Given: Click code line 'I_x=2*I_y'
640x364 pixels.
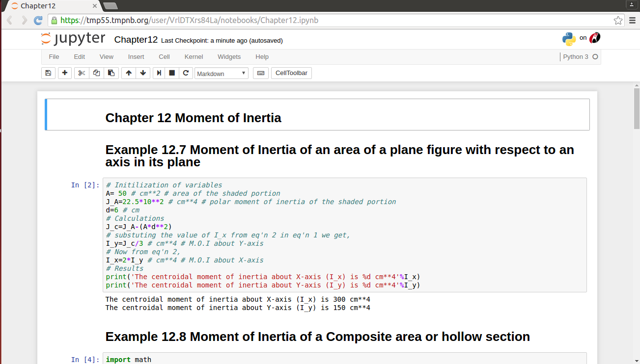Looking at the screenshot, I should pos(185,260).
